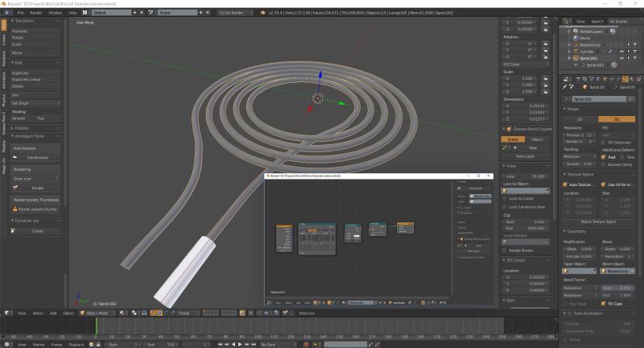
Task: Toggle the Fill Caps checkbox
Action: 603,304
